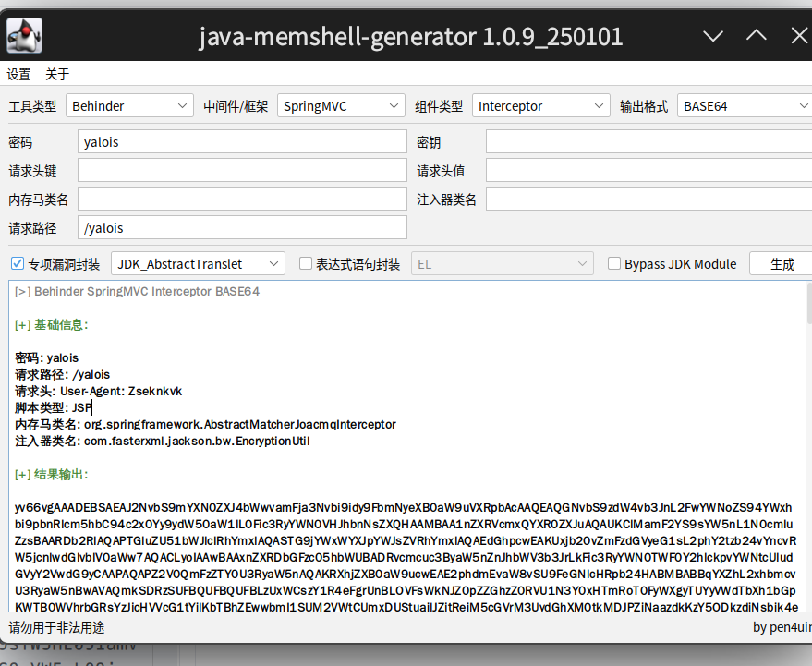
Task: Click the 请求头值 input field
Action: pyautogui.click(x=648, y=170)
